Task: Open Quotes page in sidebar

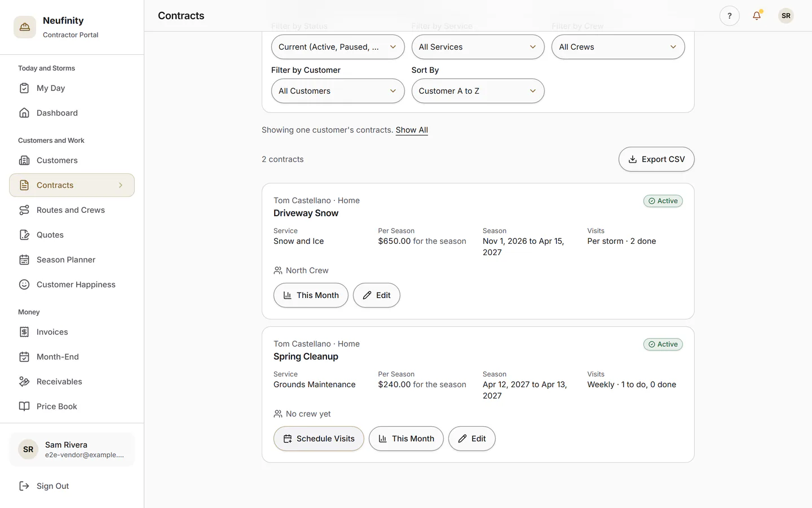Action: [72, 235]
